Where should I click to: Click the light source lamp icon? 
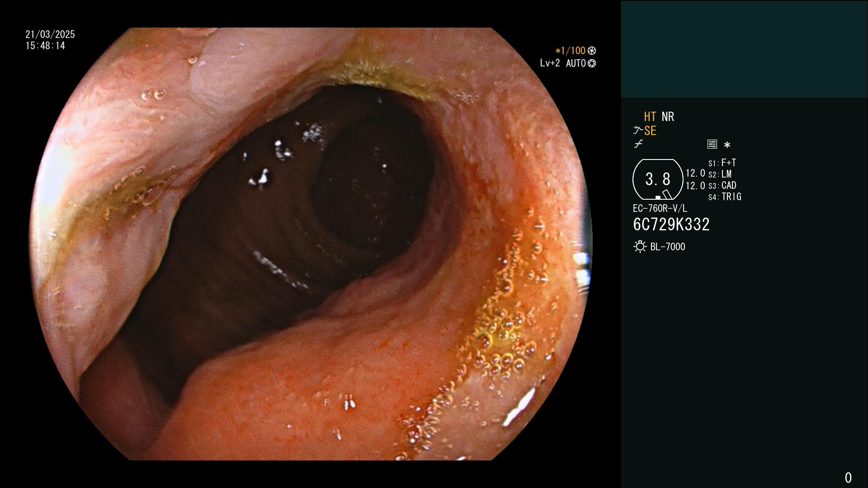pyautogui.click(x=640, y=247)
